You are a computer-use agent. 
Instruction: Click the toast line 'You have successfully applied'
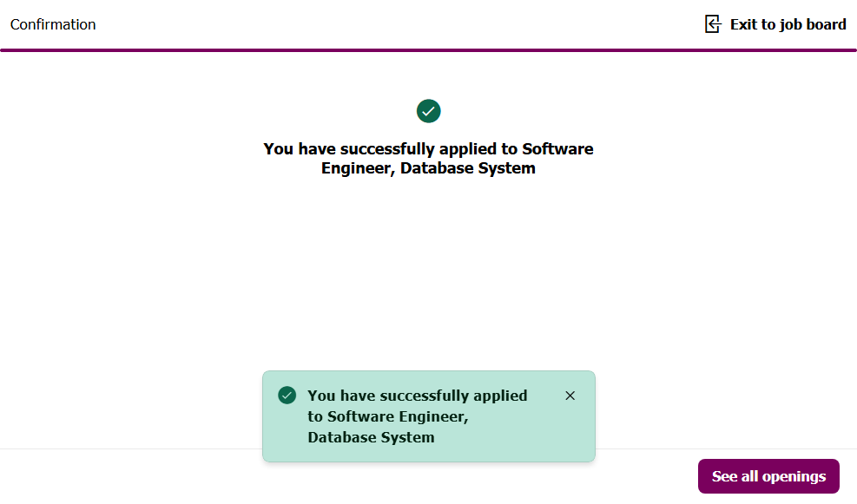pyautogui.click(x=417, y=396)
